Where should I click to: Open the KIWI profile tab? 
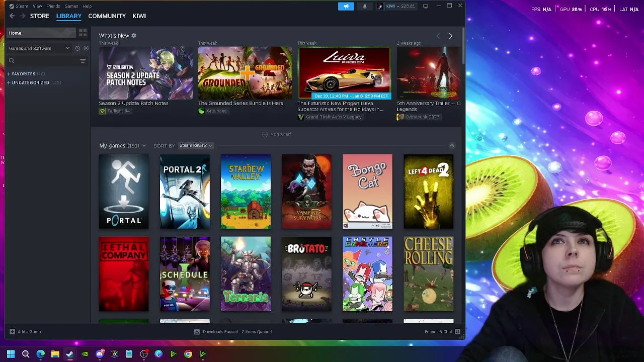[139, 16]
